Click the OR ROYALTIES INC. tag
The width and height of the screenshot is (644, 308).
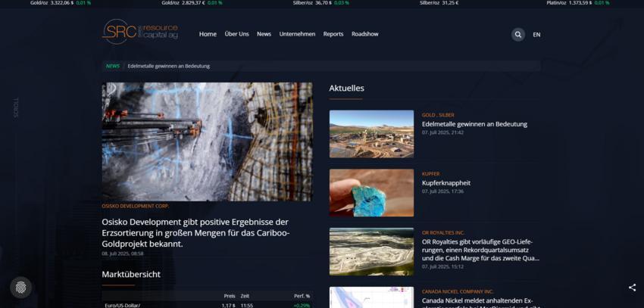(x=442, y=233)
